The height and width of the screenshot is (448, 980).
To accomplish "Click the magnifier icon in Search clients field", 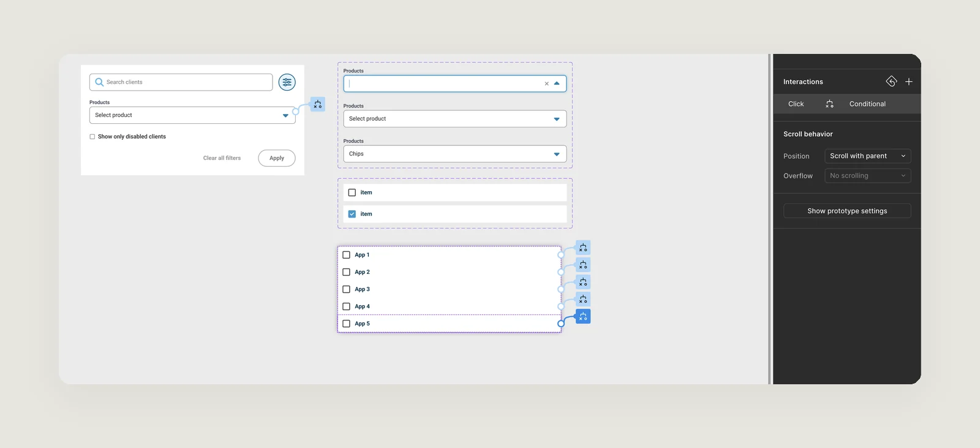I will pyautogui.click(x=99, y=82).
